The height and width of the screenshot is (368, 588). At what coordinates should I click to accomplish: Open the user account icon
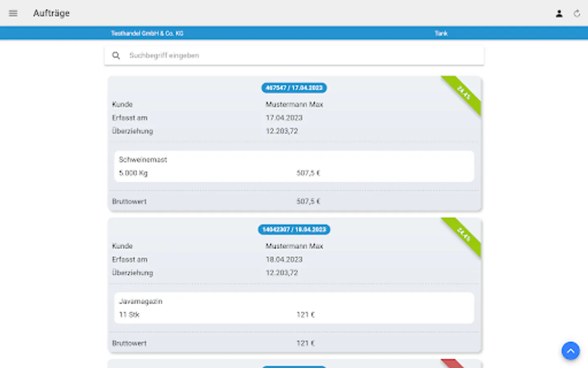point(559,13)
